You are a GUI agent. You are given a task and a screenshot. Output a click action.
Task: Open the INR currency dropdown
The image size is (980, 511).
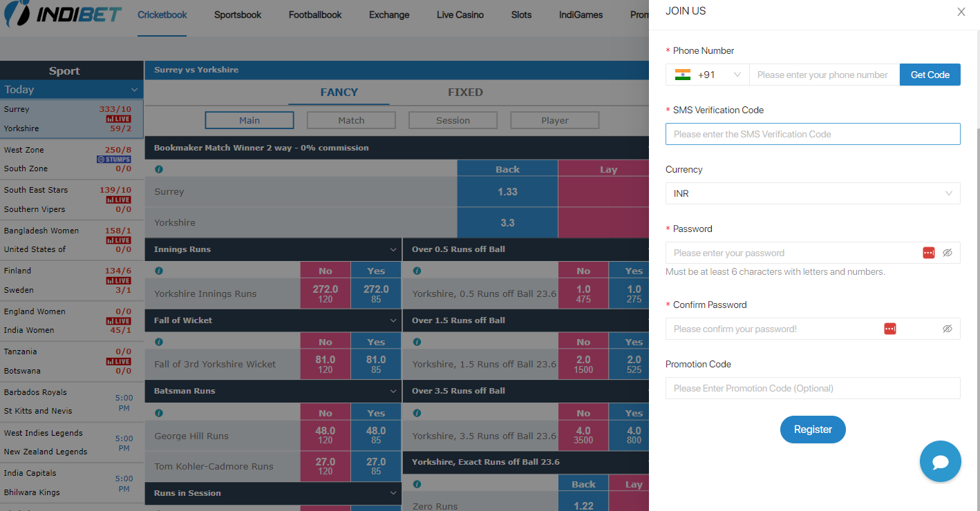[812, 193]
